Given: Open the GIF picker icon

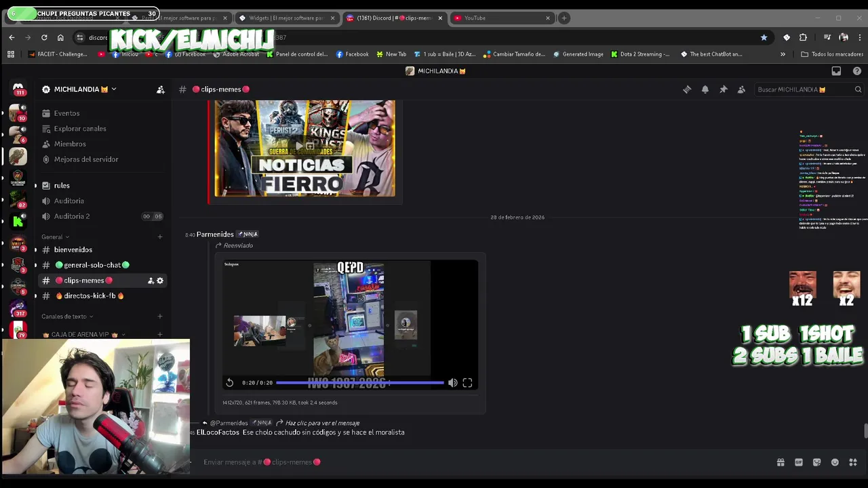Looking at the screenshot, I should coord(799,462).
